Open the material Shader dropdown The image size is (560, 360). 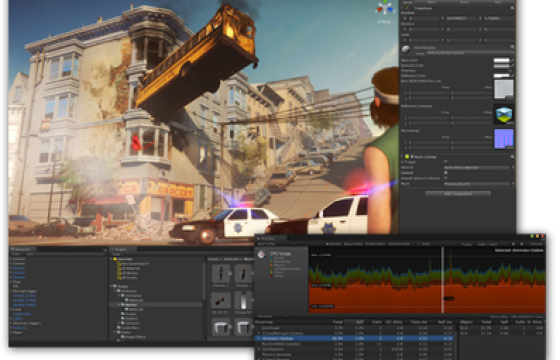pyautogui.click(x=469, y=53)
